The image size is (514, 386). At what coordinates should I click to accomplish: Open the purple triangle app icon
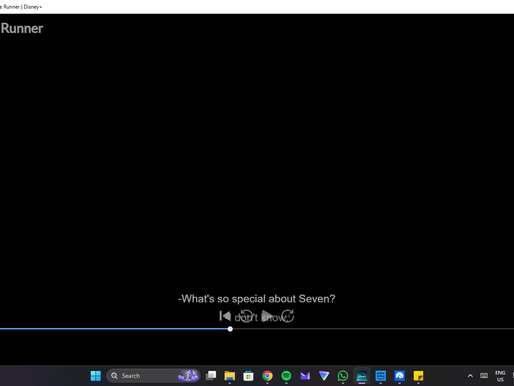(324, 376)
